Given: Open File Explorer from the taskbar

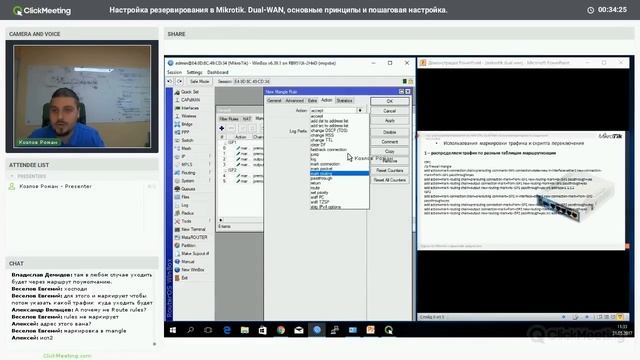Looking at the screenshot, I should [245, 330].
